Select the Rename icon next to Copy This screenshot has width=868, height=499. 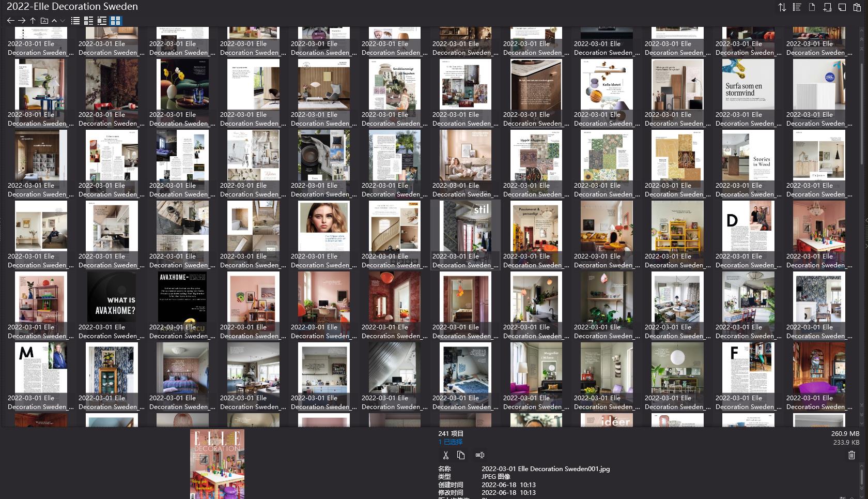[x=480, y=455]
